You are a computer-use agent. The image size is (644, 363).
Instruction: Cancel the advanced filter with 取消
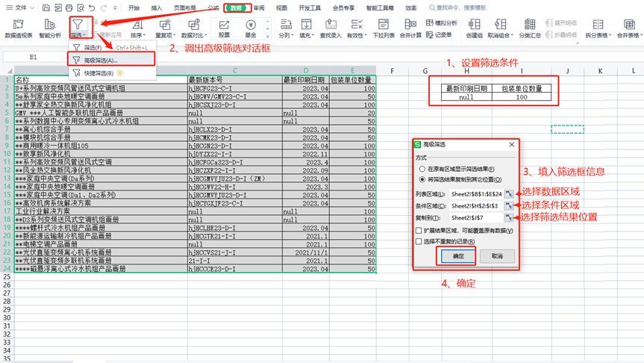point(497,256)
